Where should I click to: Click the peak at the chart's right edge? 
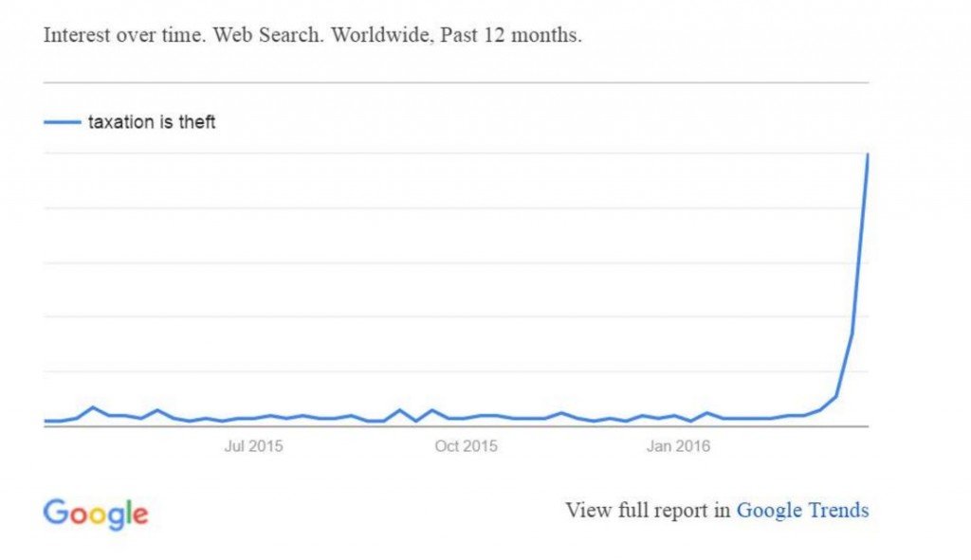[868, 154]
